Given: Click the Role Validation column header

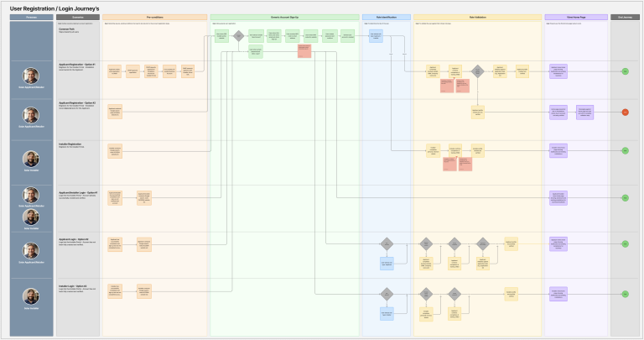Looking at the screenshot, I should tap(478, 18).
